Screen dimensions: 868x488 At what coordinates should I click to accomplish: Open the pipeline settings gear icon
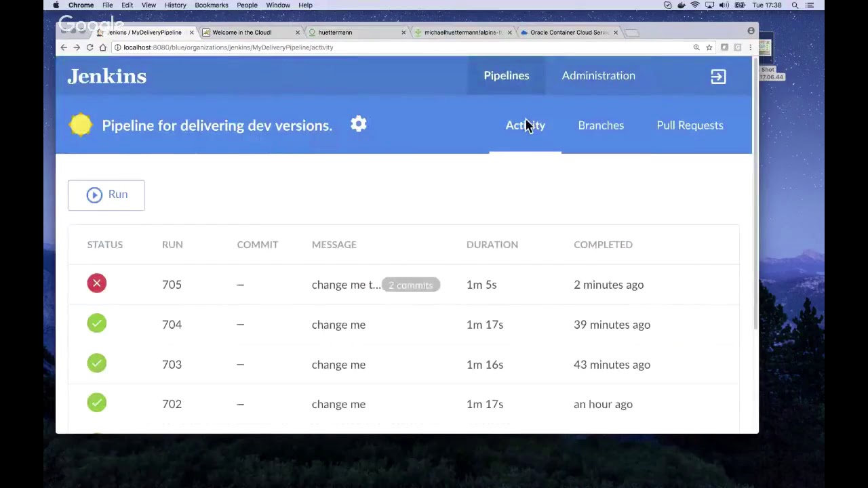(358, 124)
